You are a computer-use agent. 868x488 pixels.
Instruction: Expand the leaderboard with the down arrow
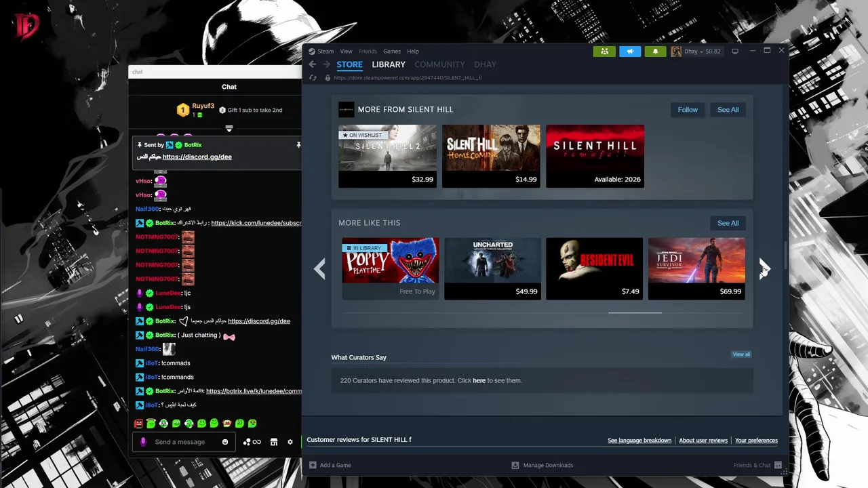coord(229,128)
